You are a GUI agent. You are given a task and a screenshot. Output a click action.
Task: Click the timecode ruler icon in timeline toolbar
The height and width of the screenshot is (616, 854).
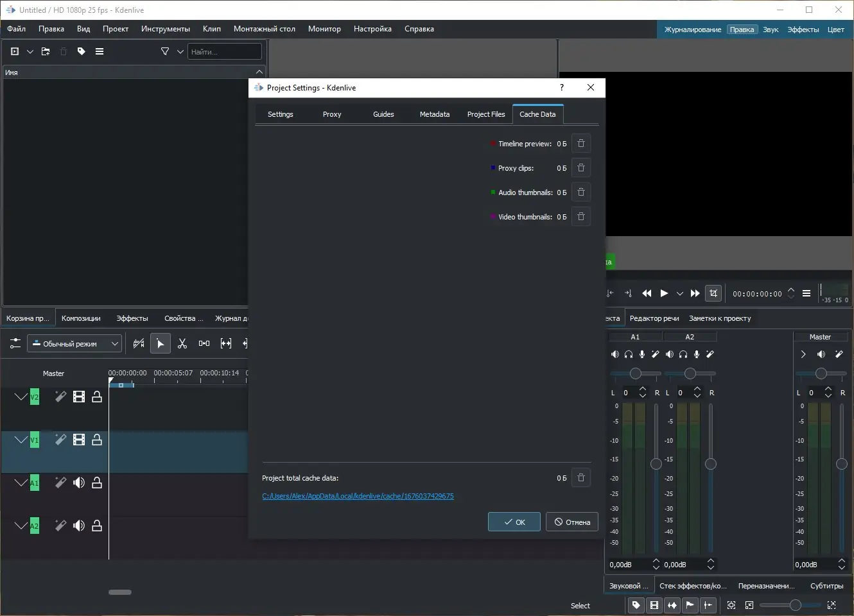tap(139, 344)
